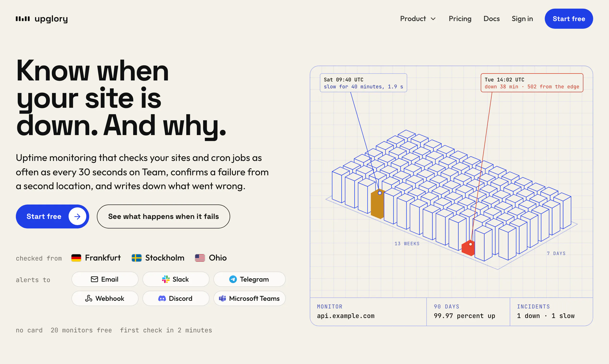Open the Product menu item
This screenshot has height=364, width=609.
pyautogui.click(x=413, y=19)
